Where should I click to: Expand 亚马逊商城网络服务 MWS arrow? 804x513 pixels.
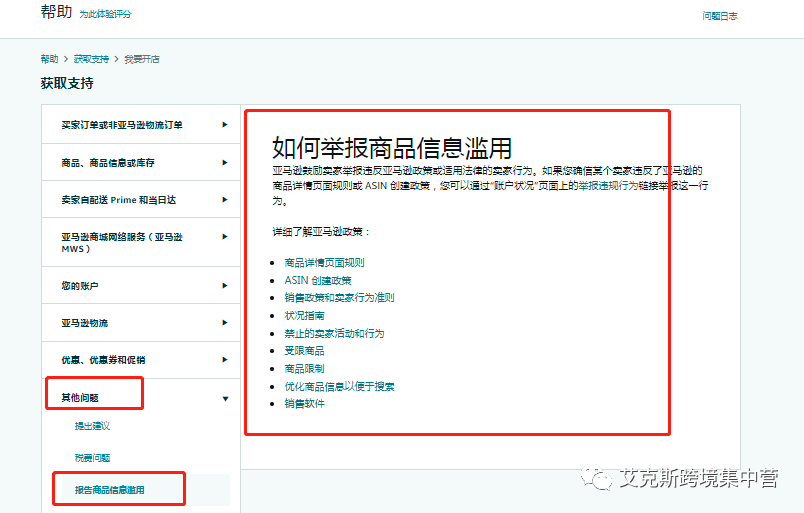[x=225, y=236]
